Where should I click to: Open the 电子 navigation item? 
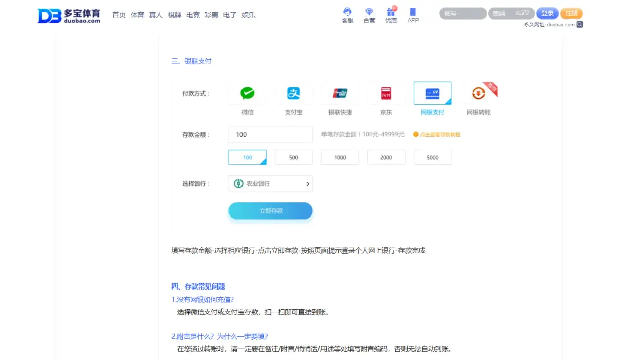click(x=230, y=15)
